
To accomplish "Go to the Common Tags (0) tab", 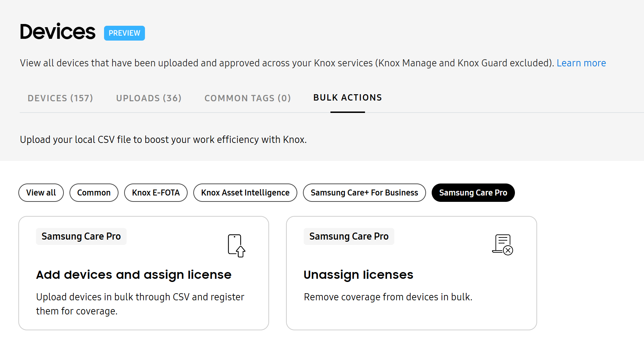I will tap(248, 98).
